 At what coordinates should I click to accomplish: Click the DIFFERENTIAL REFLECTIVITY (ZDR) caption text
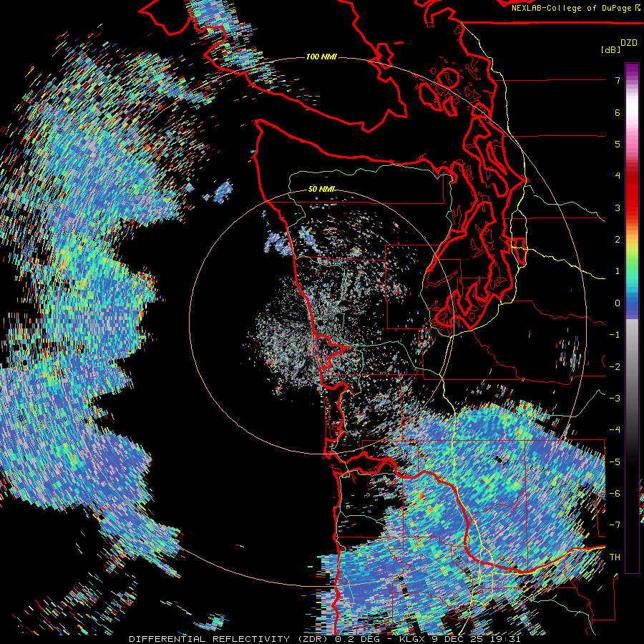coord(228,639)
